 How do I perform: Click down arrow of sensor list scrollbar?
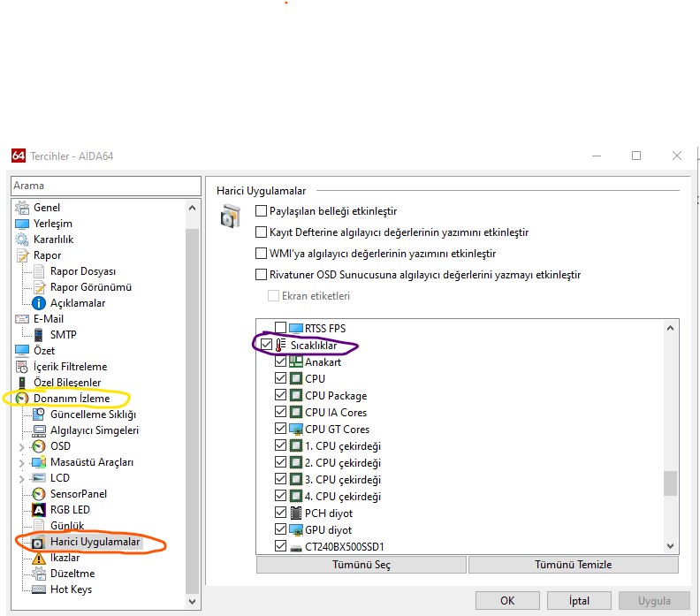point(670,546)
